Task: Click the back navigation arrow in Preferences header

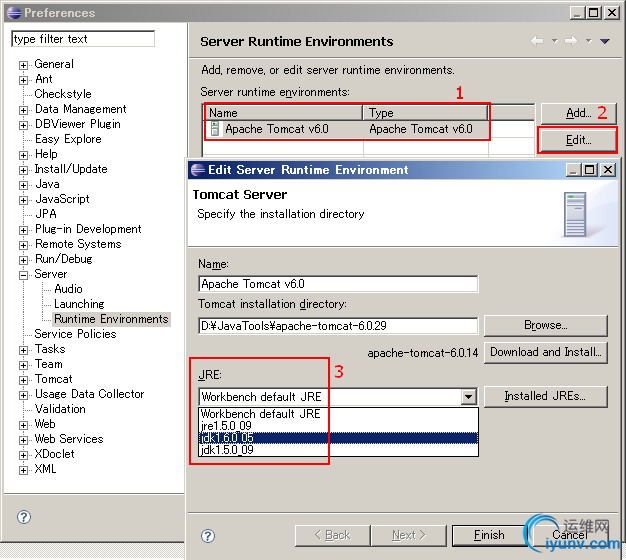Action: 537,41
